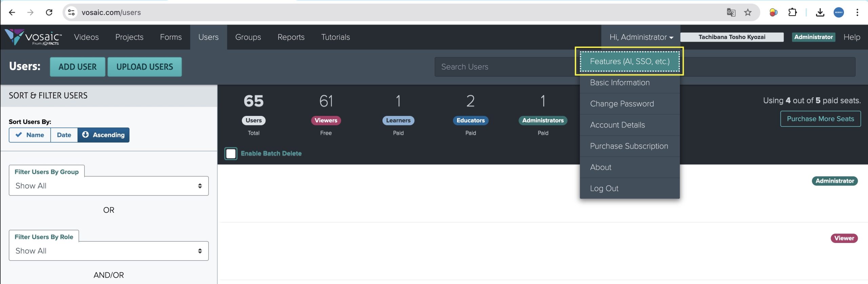Screen dimensions: 868x284
Task: Open the Filter Users By Group dropdown
Action: click(x=108, y=186)
